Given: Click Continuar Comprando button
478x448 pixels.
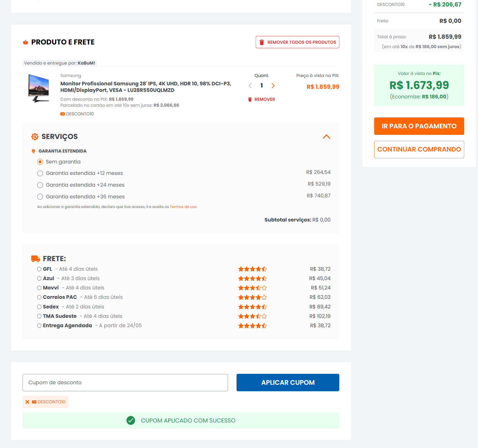Looking at the screenshot, I should pos(419,149).
